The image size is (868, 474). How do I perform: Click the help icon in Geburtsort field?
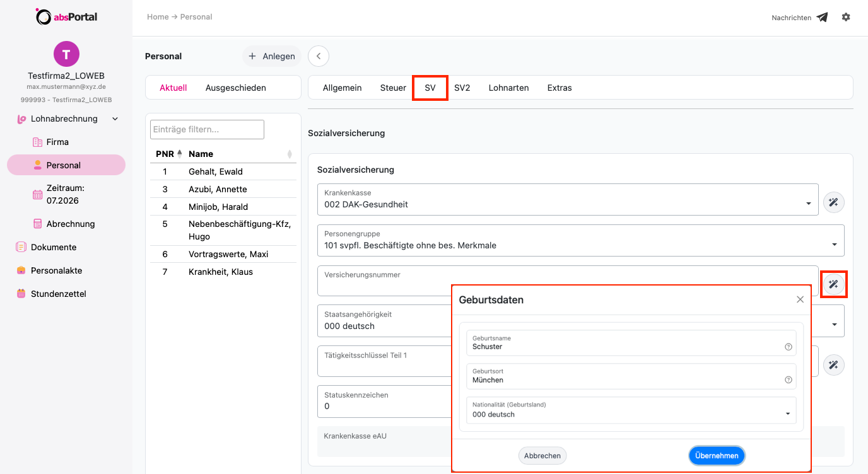pos(788,379)
